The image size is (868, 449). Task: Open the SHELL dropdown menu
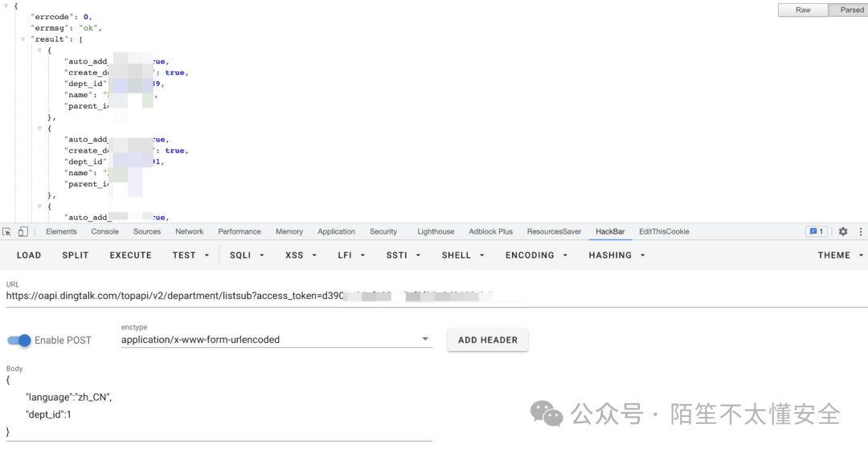[463, 255]
